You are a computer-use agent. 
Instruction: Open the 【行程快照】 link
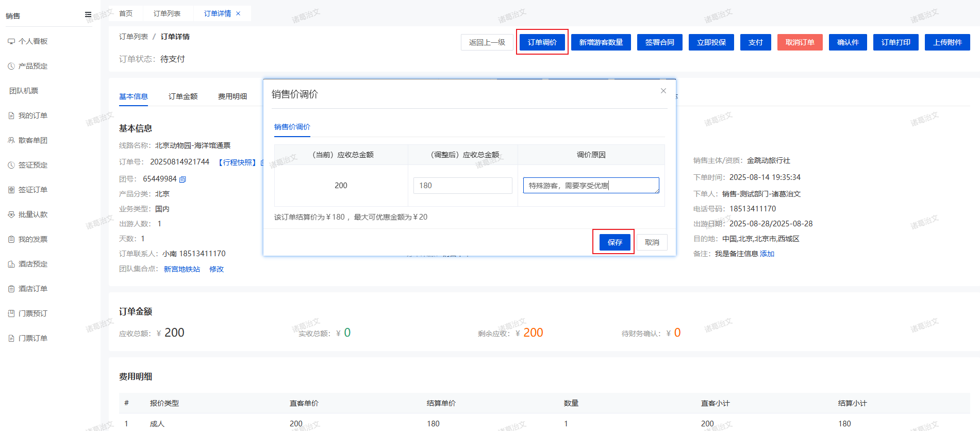pyautogui.click(x=237, y=162)
